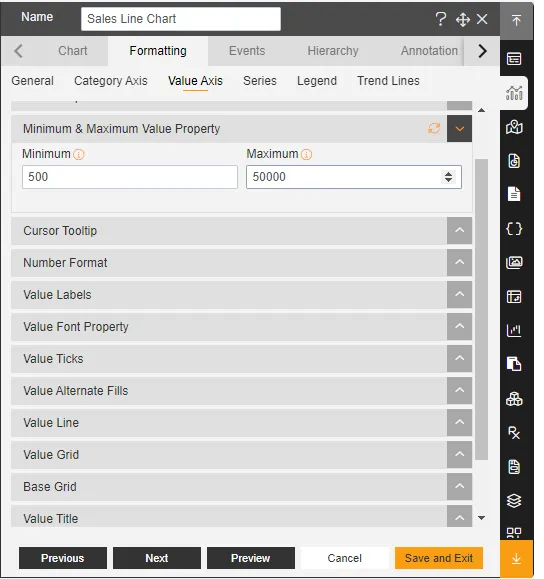Select the chart widget icon in sidebar
Viewport: 544px width, 579px height.
[x=514, y=93]
